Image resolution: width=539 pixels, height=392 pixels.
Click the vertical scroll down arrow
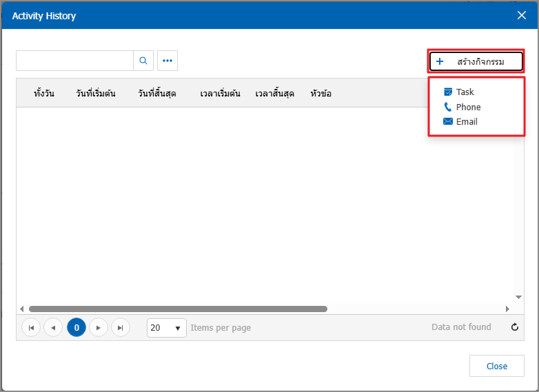pyautogui.click(x=509, y=296)
